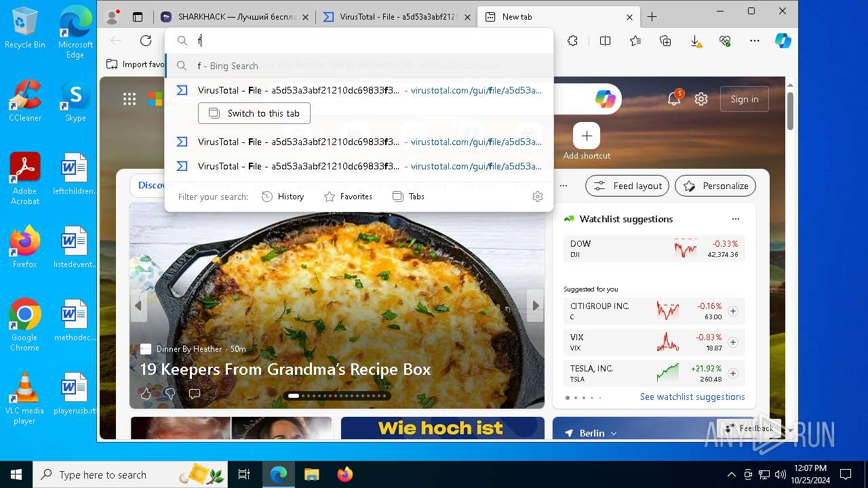The image size is (868, 488).
Task: Close the New tab tab
Action: click(x=629, y=17)
